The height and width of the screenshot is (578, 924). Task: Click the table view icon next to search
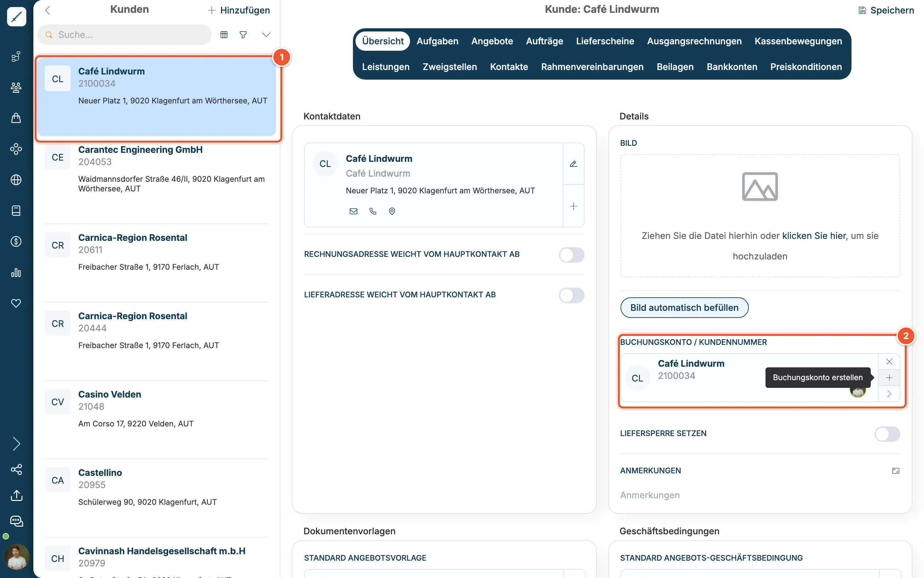tap(224, 35)
